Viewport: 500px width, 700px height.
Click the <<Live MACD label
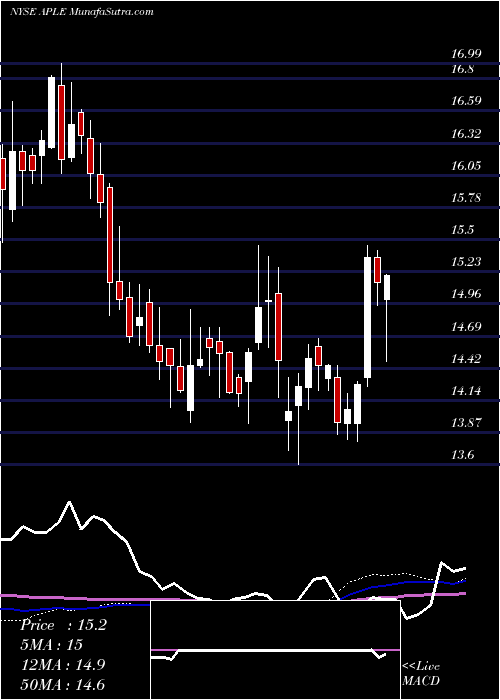click(x=421, y=673)
